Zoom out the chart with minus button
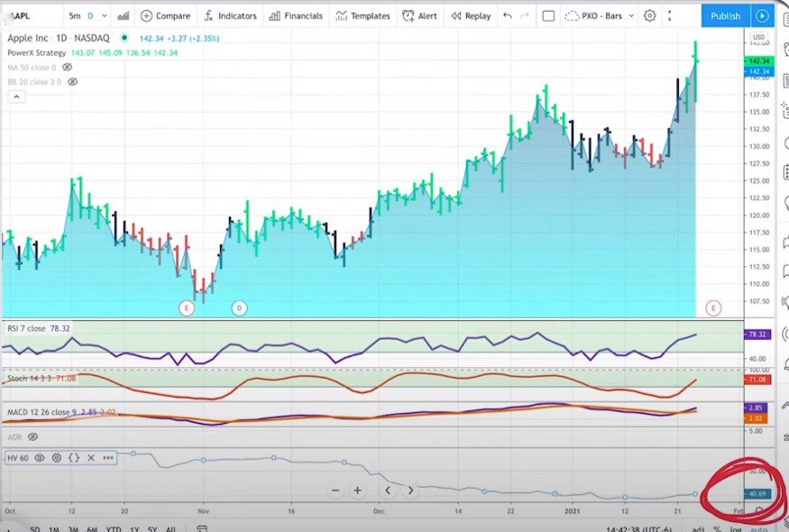The height and width of the screenshot is (532, 789). click(x=335, y=491)
